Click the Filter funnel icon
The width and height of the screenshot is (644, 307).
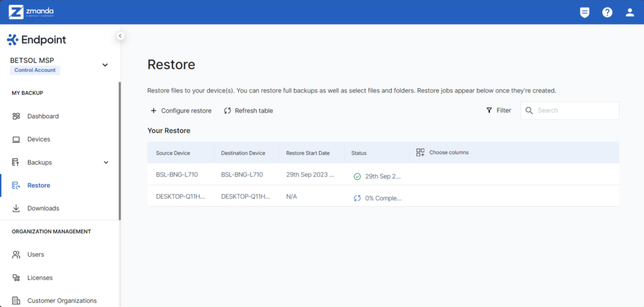(489, 110)
